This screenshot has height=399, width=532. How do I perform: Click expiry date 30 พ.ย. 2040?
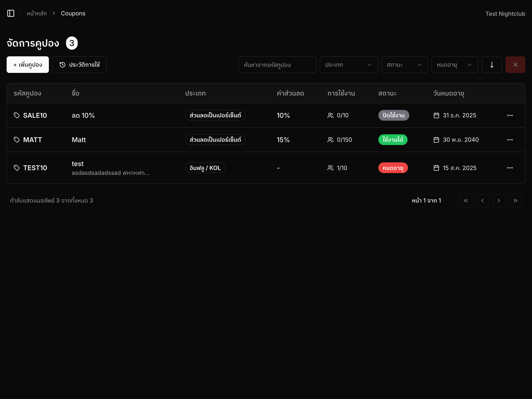tap(461, 140)
